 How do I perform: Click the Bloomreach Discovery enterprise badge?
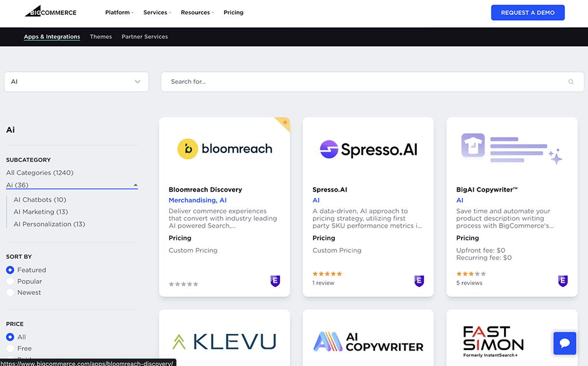click(275, 281)
